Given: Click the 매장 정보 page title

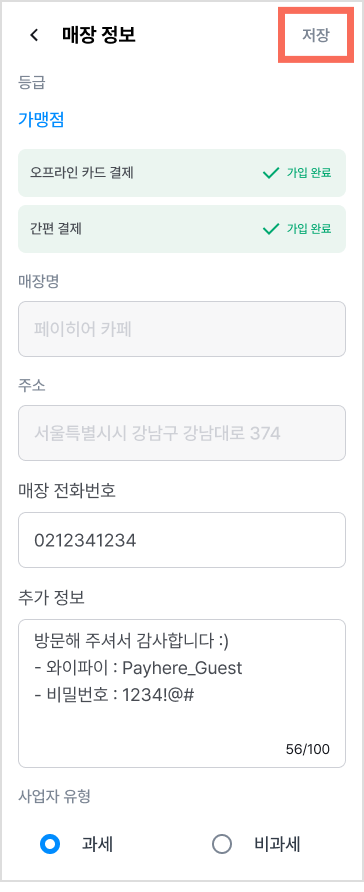Looking at the screenshot, I should (99, 35).
